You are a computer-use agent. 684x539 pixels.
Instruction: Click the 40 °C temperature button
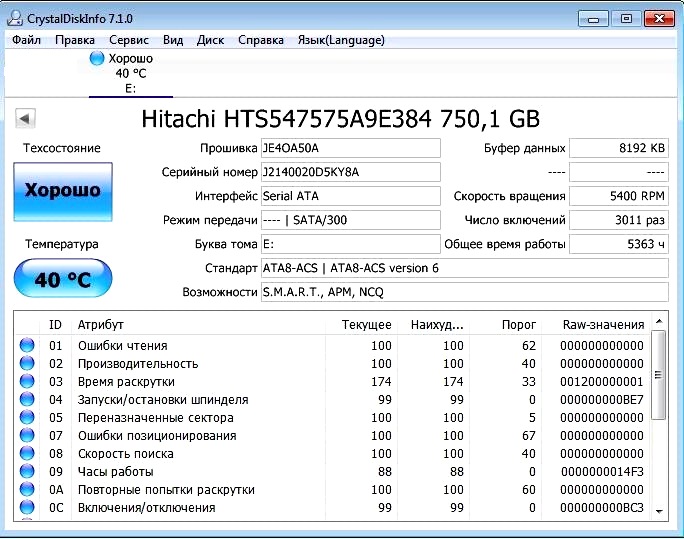[x=63, y=278]
